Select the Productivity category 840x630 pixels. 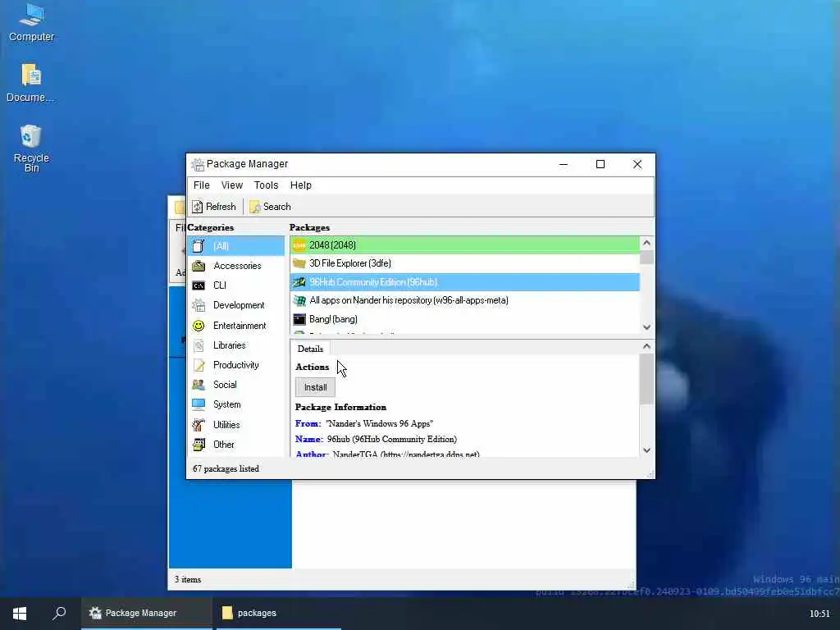[x=236, y=365]
